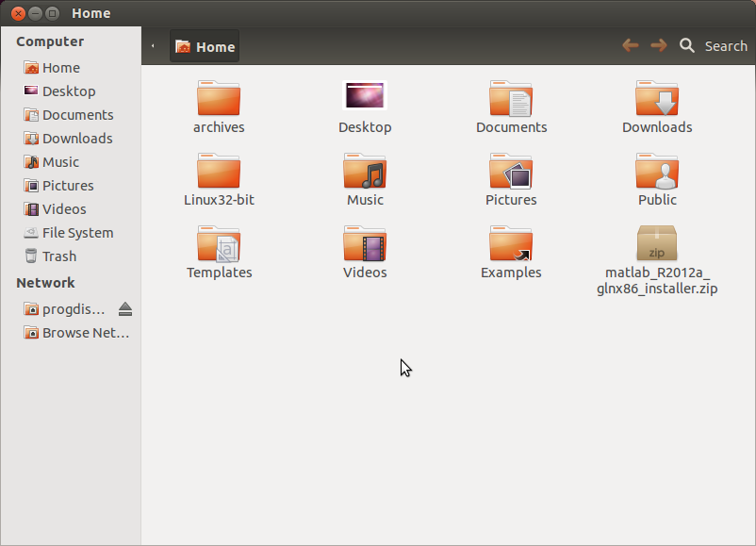Image resolution: width=756 pixels, height=546 pixels.
Task: Click the Public name label
Action: [x=657, y=200]
